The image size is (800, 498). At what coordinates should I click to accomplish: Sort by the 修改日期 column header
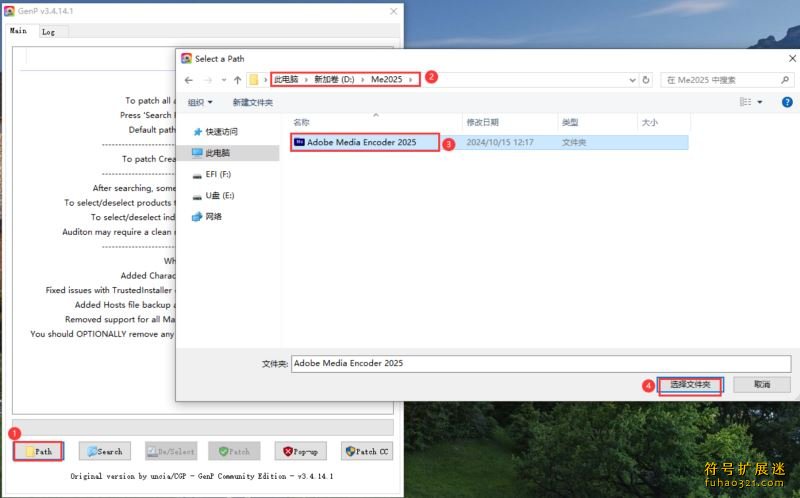(482, 122)
